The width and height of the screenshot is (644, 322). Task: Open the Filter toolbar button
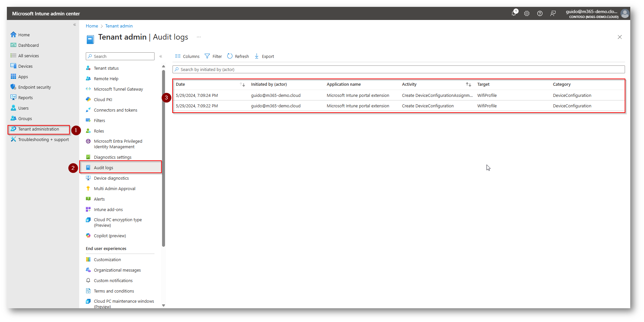213,56
